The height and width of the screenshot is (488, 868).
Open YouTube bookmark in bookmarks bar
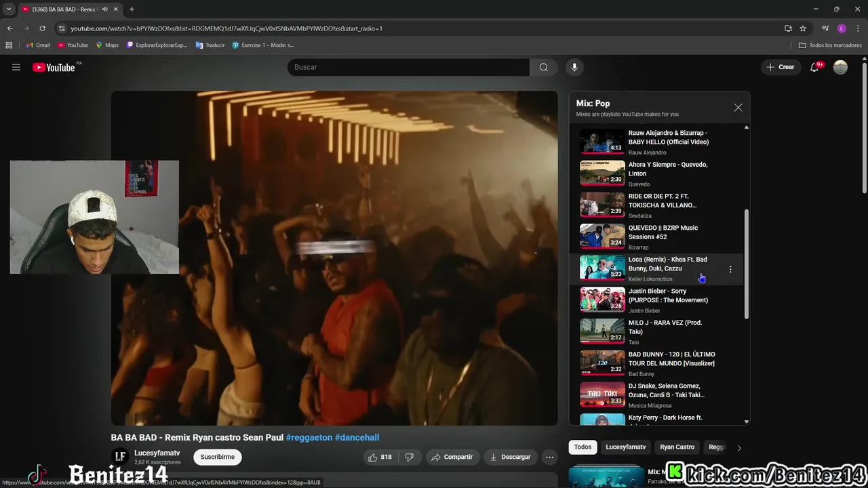pos(73,45)
